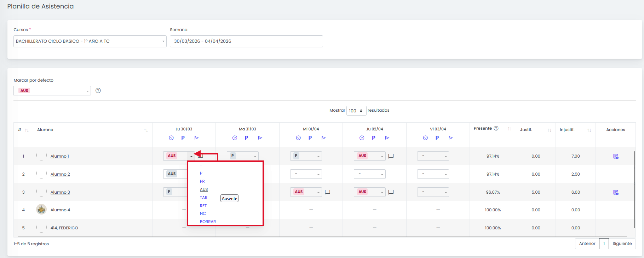The width and height of the screenshot is (644, 258).
Task: Choose PR in the attendance option list
Action: point(202,181)
